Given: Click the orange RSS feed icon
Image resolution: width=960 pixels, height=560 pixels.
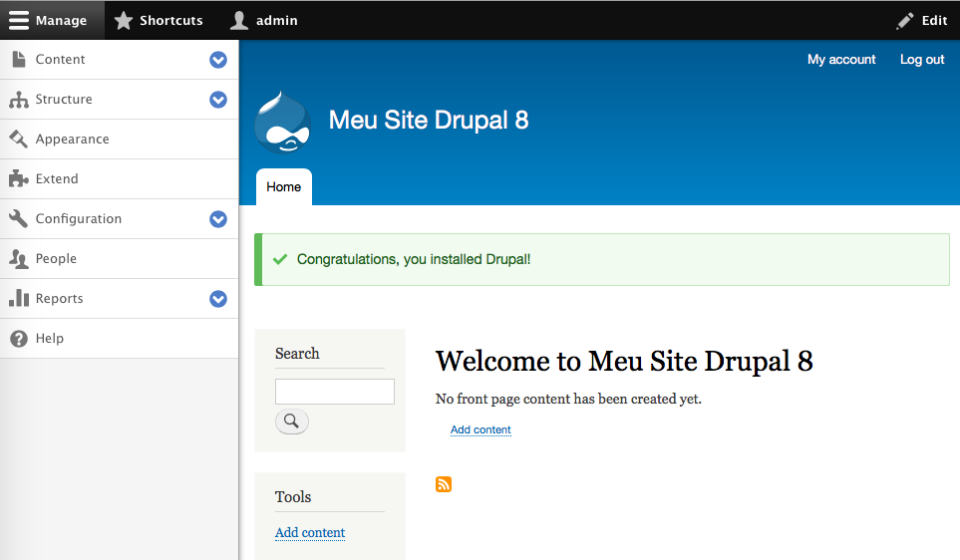Looking at the screenshot, I should coord(444,484).
